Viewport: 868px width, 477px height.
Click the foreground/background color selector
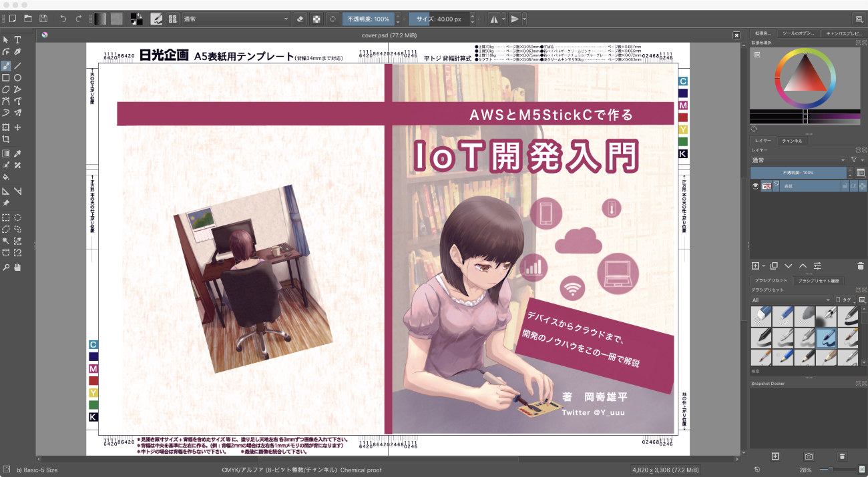136,19
